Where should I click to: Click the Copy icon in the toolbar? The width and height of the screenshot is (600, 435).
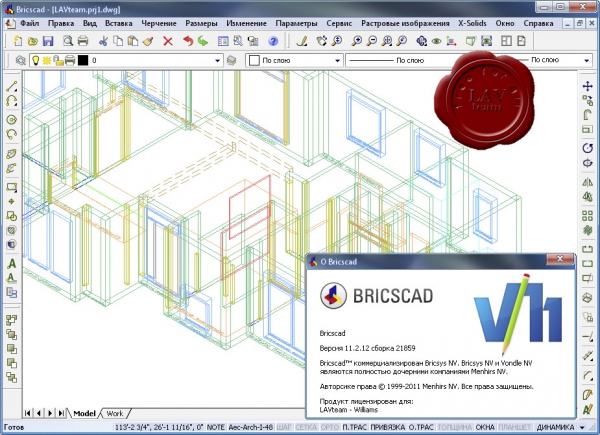coord(118,41)
